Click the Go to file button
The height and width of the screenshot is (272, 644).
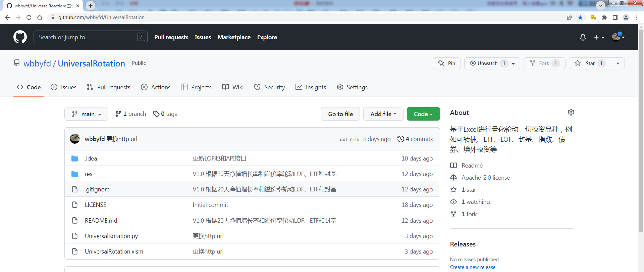click(340, 114)
